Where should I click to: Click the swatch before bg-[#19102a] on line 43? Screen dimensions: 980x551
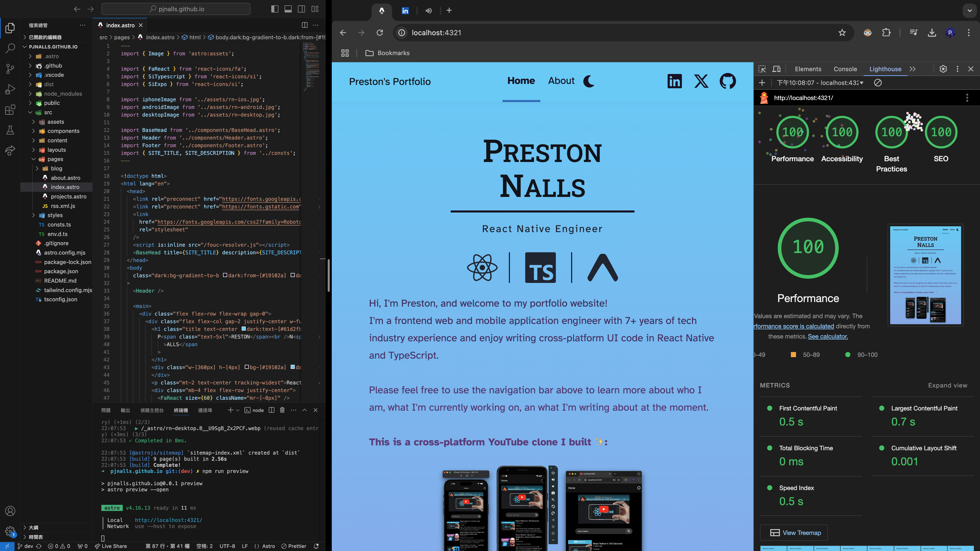(x=247, y=367)
